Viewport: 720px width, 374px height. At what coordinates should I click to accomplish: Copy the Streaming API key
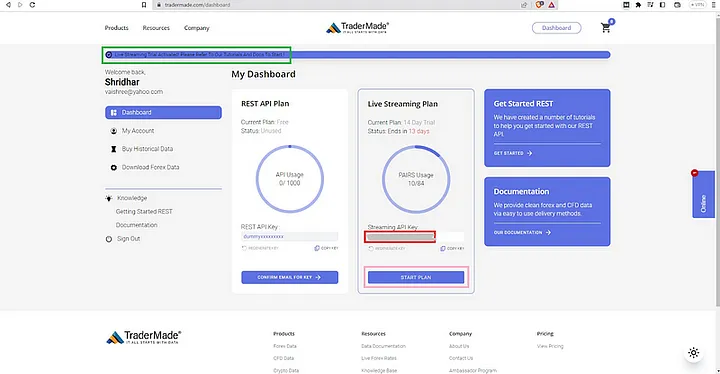(452, 249)
